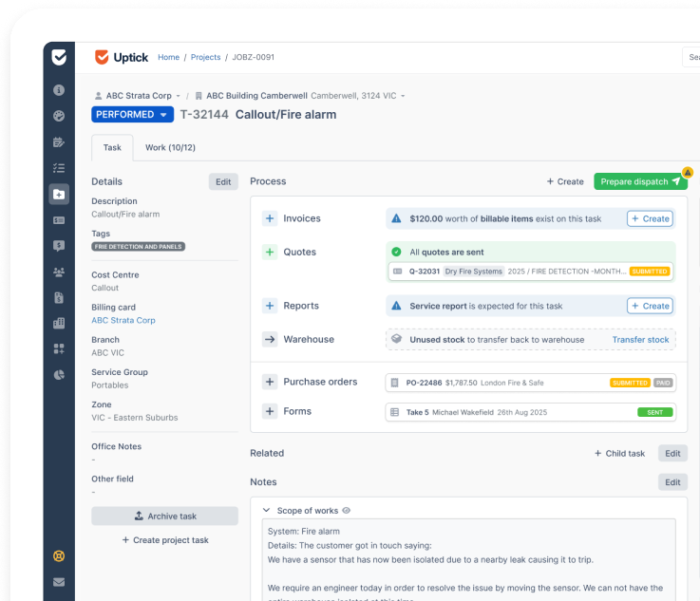Open the info icon in sidebar
This screenshot has height=601, width=700.
(x=59, y=90)
